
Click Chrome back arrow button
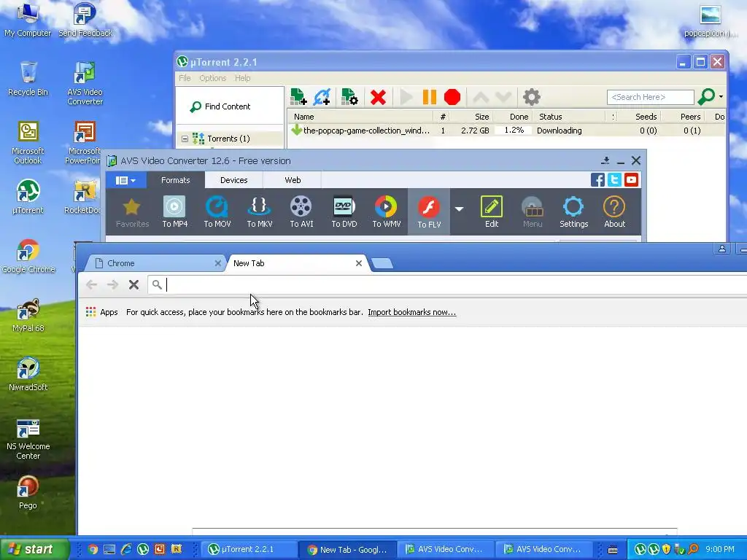[x=91, y=285]
